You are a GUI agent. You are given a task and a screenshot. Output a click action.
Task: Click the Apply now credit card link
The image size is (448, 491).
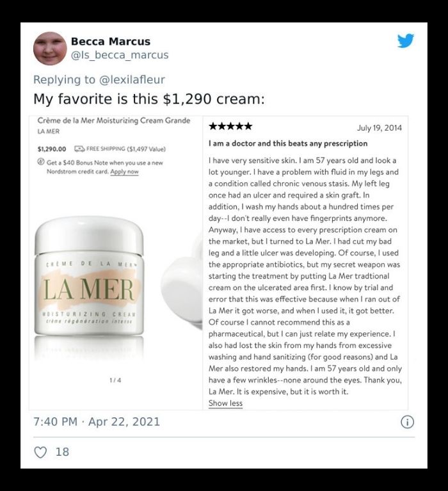[x=124, y=172]
